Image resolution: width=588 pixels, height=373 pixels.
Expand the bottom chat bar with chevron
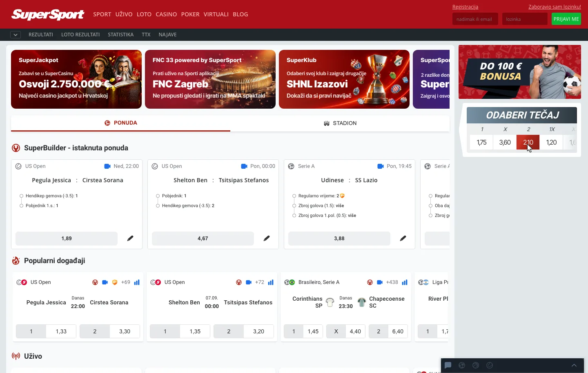click(574, 365)
